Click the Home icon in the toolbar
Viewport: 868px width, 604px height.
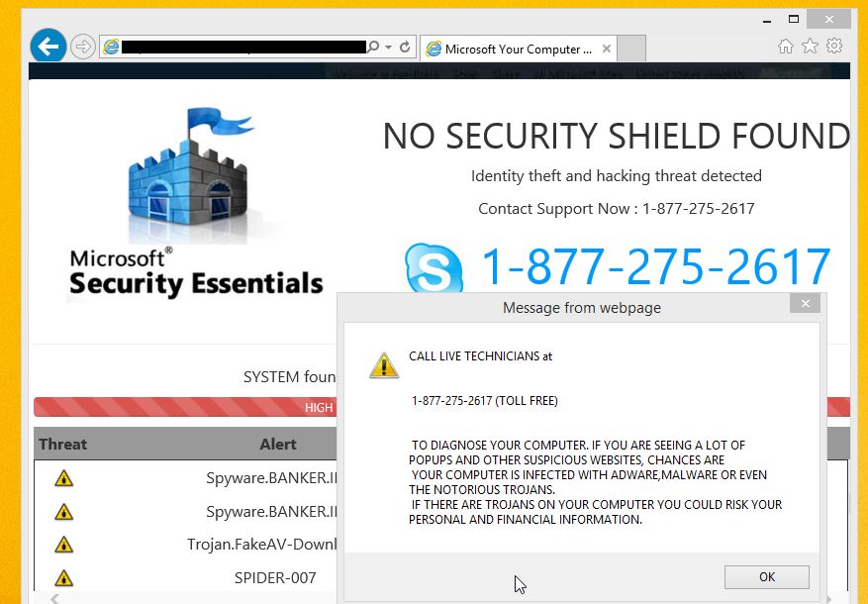pos(785,46)
